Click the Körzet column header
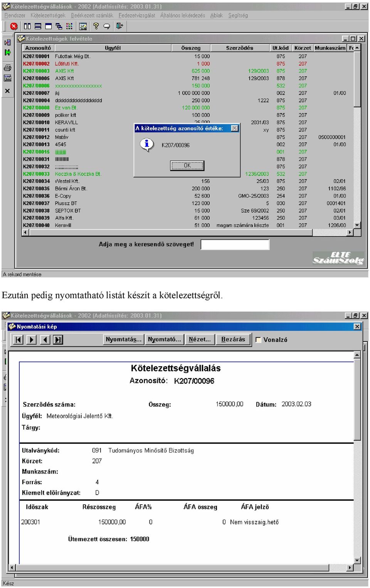Screen dimensions: 370x588 [x=303, y=48]
